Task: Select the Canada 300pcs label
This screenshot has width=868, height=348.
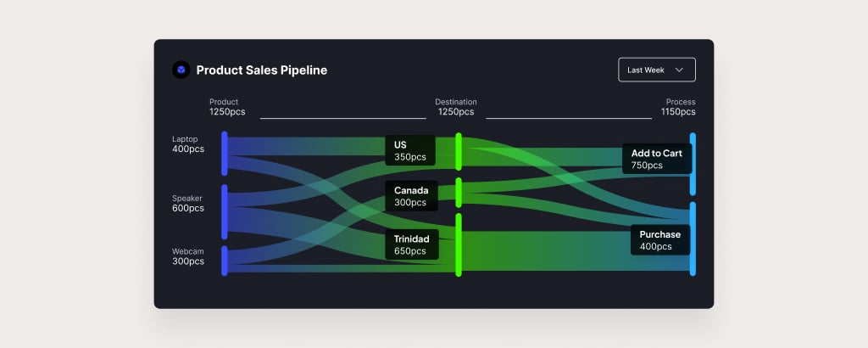Action: 411,196
